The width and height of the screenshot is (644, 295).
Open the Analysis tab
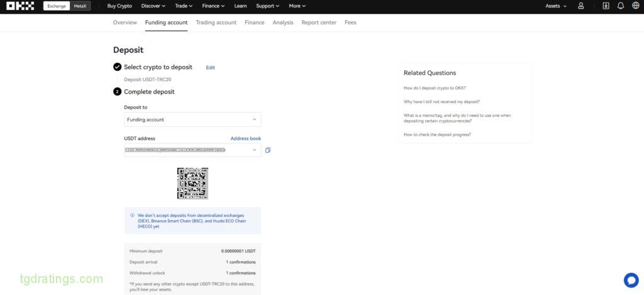tap(283, 23)
